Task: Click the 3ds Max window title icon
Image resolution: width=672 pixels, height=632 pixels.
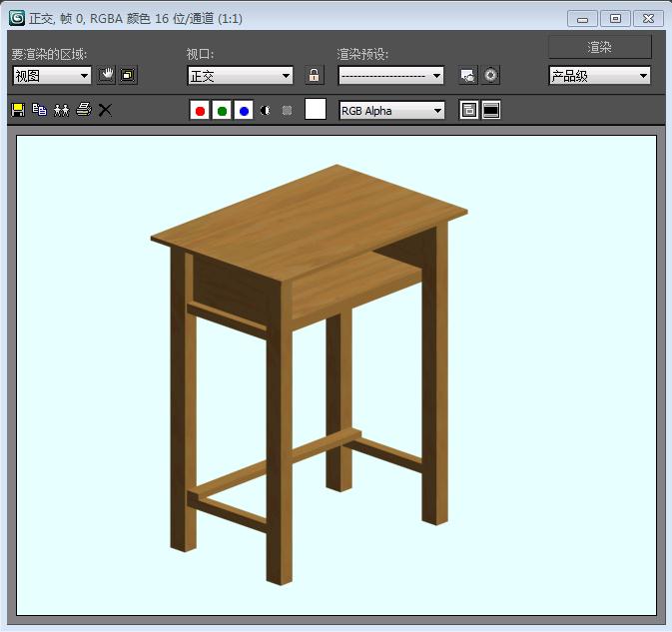Action: pos(17,18)
